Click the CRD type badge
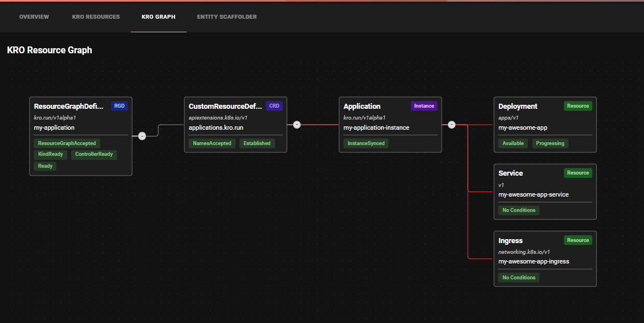 coord(274,106)
